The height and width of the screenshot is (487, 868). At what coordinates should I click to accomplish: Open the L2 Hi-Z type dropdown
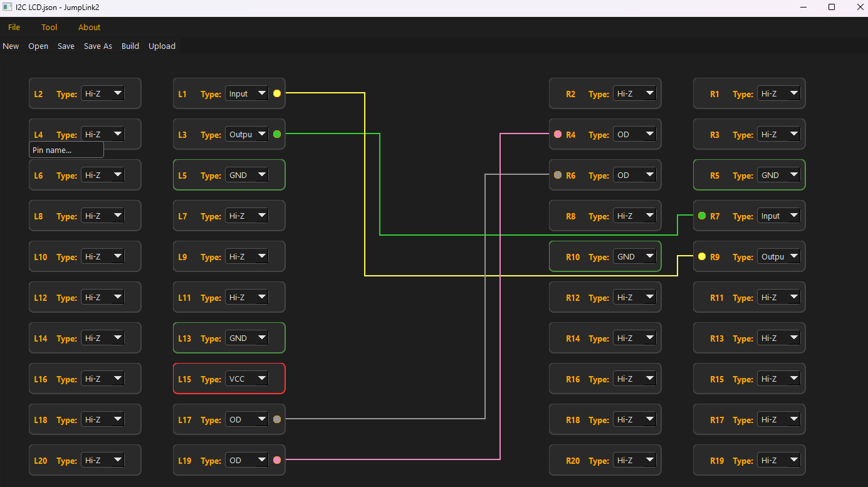(x=103, y=93)
